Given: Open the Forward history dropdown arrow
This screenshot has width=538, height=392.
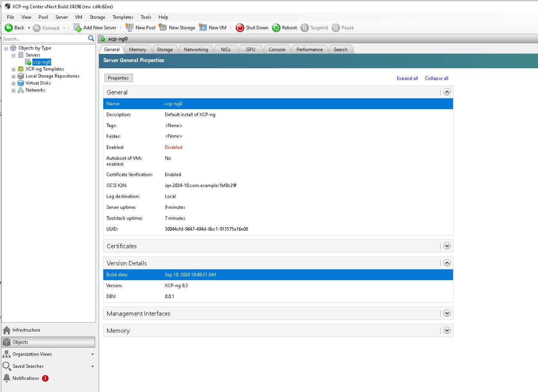Looking at the screenshot, I should click(64, 28).
